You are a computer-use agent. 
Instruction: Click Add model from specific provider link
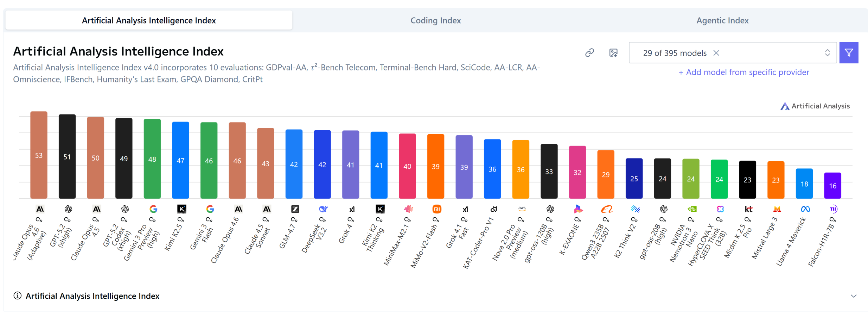[x=743, y=72]
